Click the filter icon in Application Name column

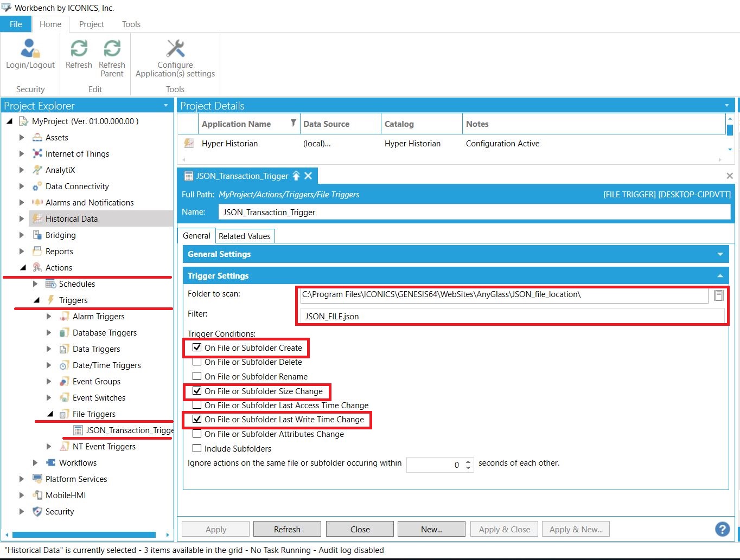[293, 123]
